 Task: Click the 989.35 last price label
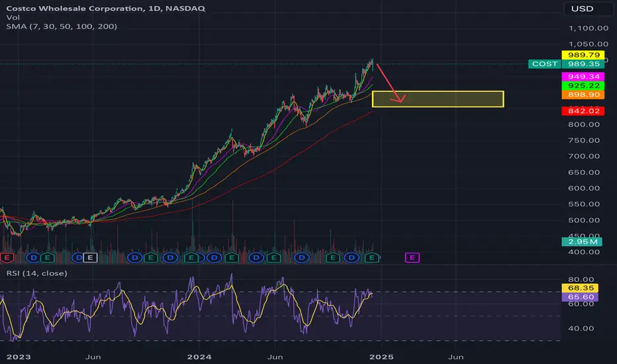[x=583, y=64]
